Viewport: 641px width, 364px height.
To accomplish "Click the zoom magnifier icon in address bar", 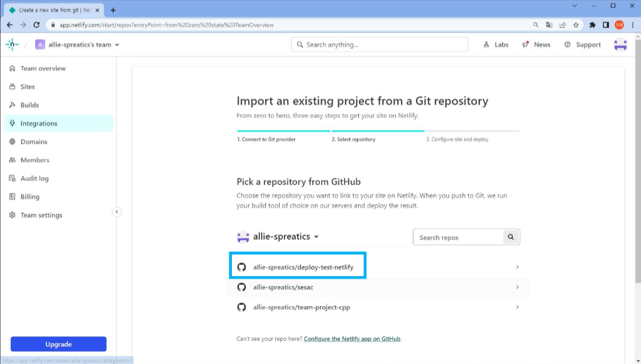I will pos(535,25).
